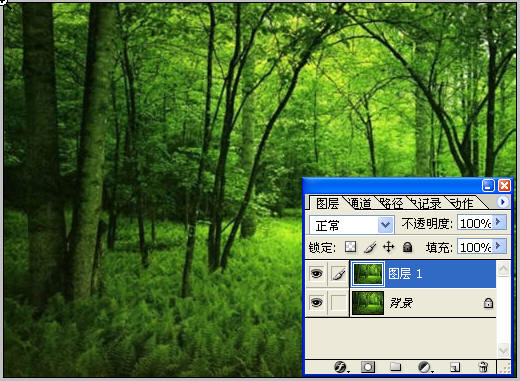
Task: Click fill 100% input field
Action: [x=475, y=247]
